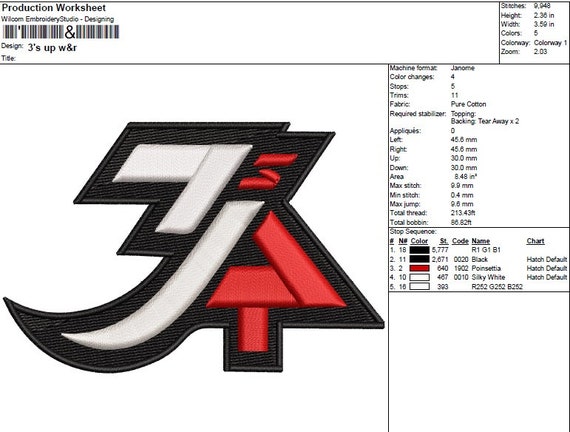
Task: Select the stitch count 2,671 in row 2
Action: (x=440, y=259)
